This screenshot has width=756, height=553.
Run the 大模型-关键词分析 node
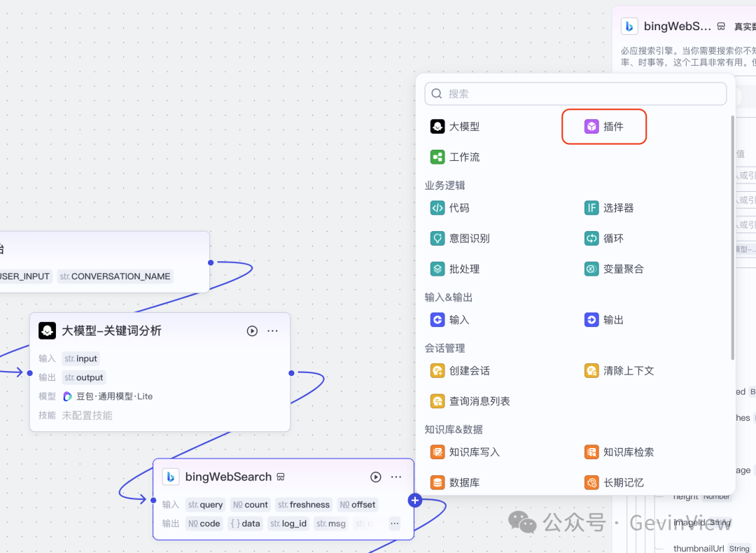[x=251, y=330]
